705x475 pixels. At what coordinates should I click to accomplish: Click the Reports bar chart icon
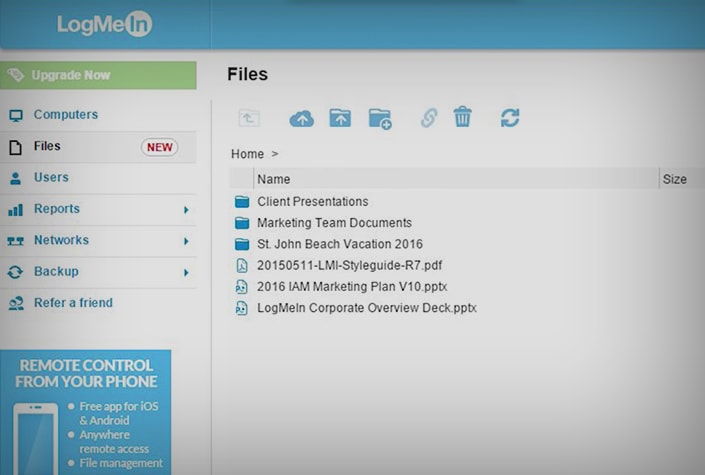(15, 210)
